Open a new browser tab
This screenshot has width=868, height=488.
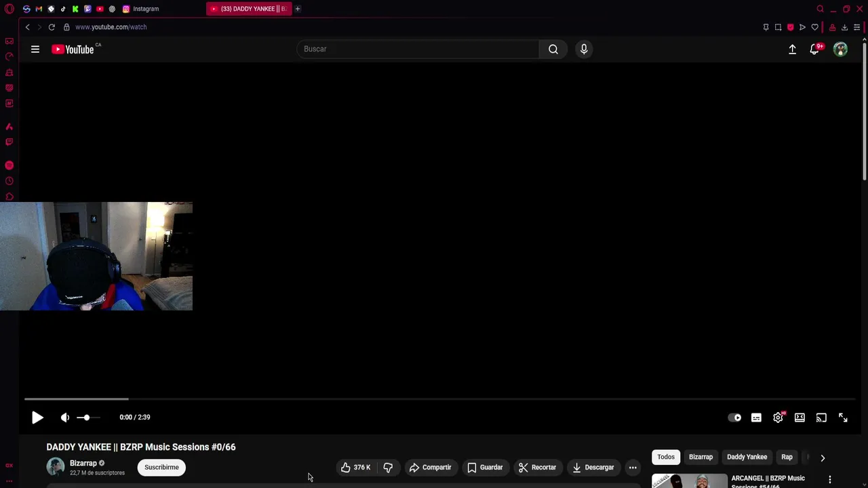(x=298, y=9)
